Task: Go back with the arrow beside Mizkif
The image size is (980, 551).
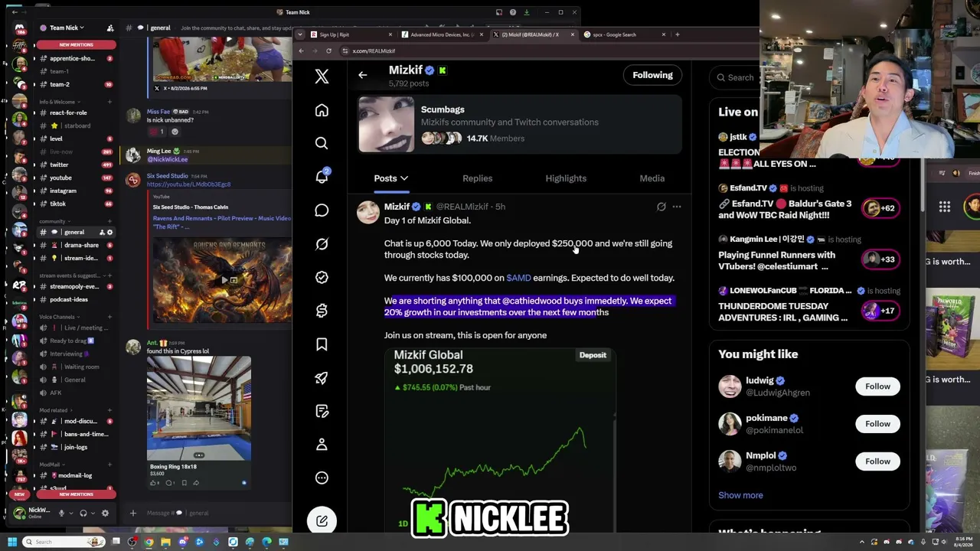Action: click(x=363, y=75)
